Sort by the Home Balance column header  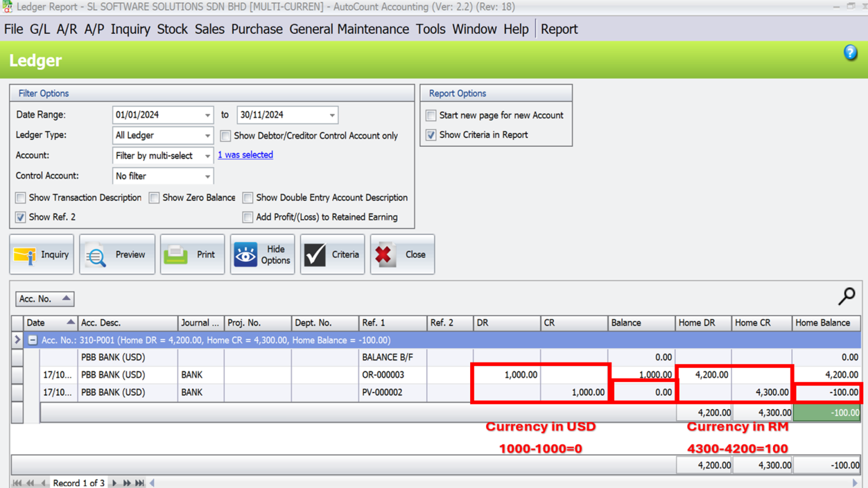(826, 323)
